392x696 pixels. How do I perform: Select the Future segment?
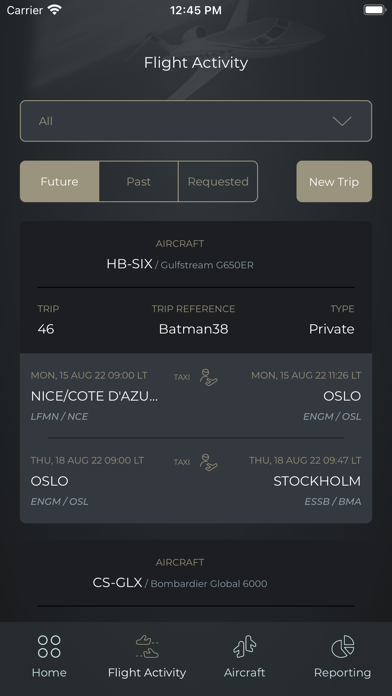tap(59, 182)
